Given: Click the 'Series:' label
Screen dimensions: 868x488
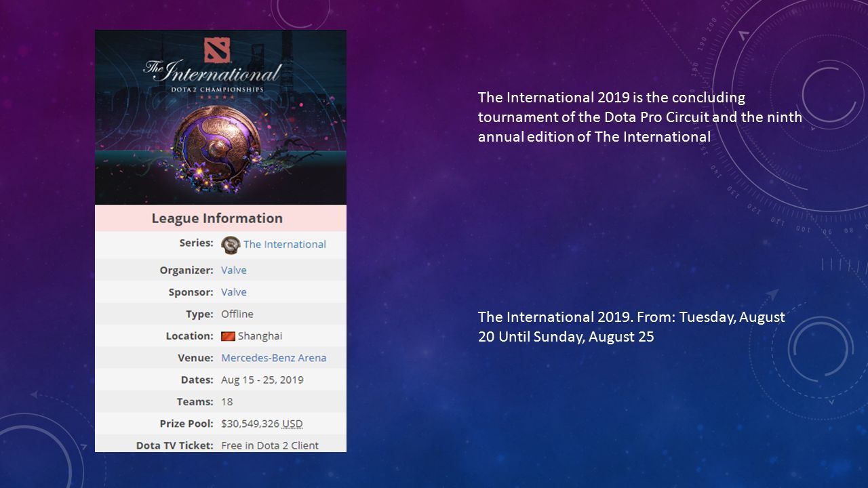Looking at the screenshot, I should pyautogui.click(x=197, y=243).
